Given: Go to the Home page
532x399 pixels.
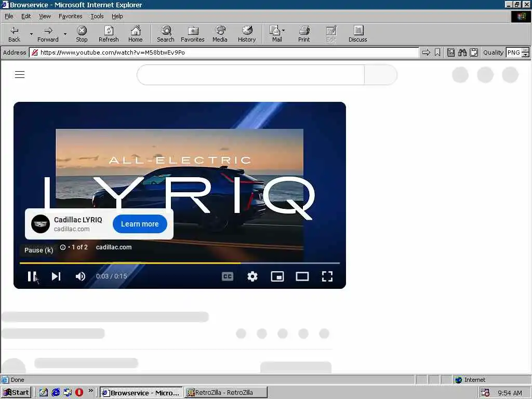Looking at the screenshot, I should [136, 34].
